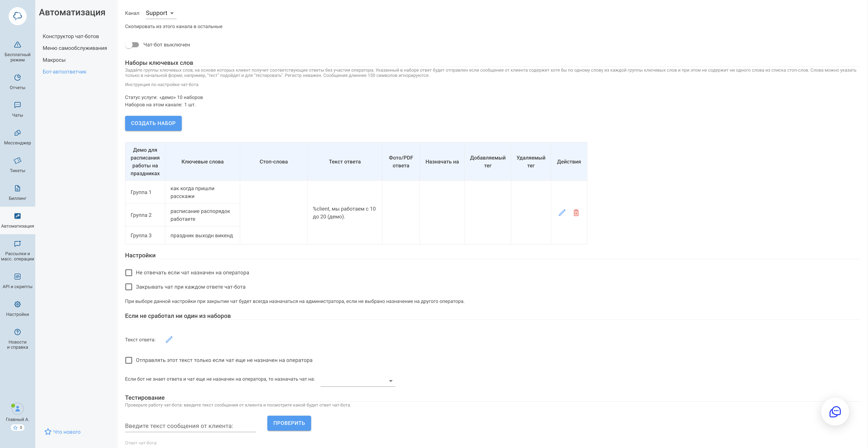Check 'Не отвечать если чат назначен на оператора'
Screen dimensions: 868x448
pyautogui.click(x=128, y=273)
